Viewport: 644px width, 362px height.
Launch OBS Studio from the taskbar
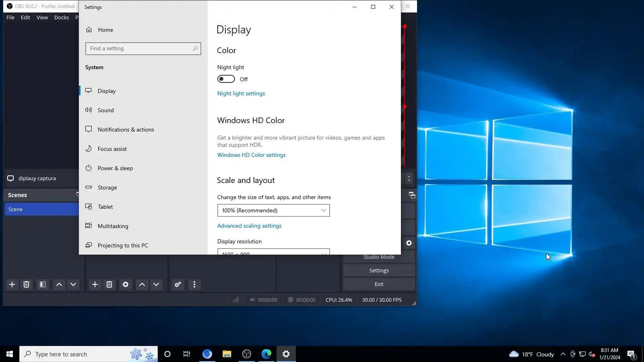(x=247, y=354)
